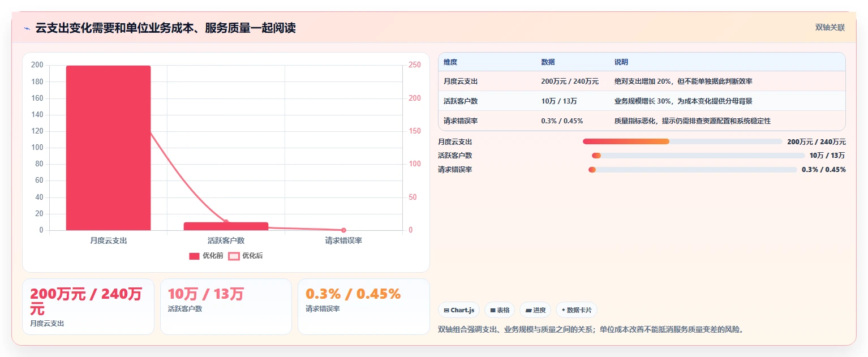Screen dimensions: 868x357
Task: Click the page title 云支出变化需要和单位业务成本
Action: [x=166, y=28]
